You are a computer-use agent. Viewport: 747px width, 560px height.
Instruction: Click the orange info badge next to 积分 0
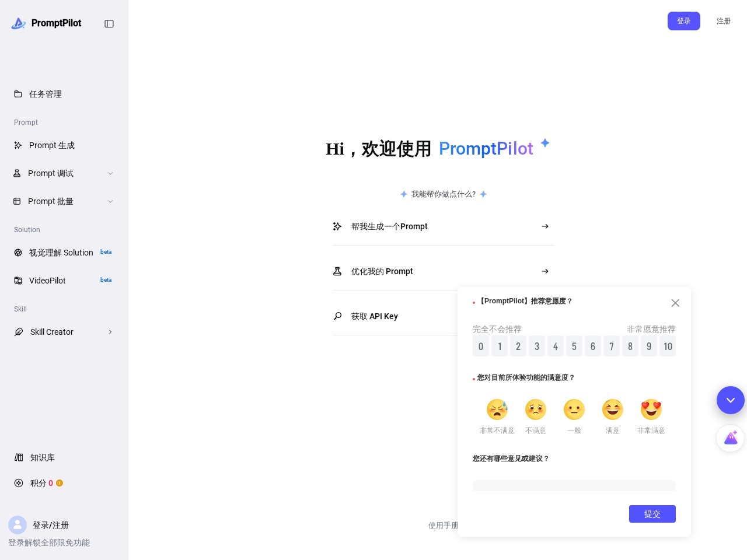[60, 483]
